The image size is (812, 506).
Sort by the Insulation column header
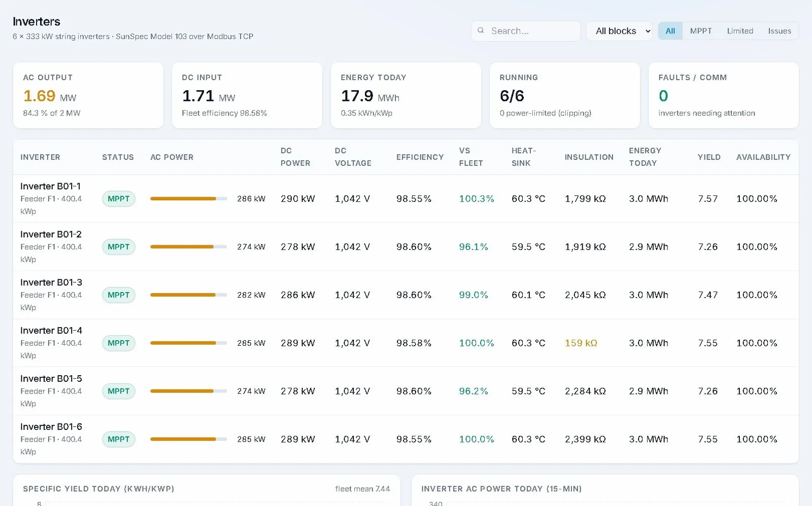click(x=589, y=157)
